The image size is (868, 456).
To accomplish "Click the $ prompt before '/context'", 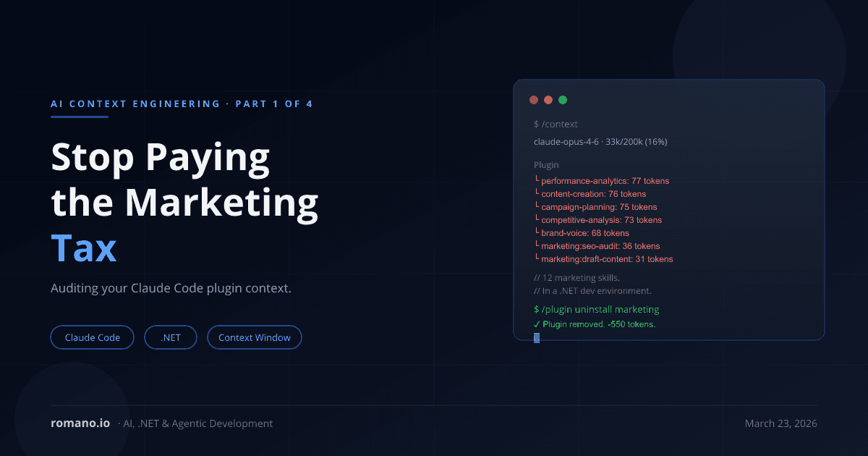I will [535, 124].
